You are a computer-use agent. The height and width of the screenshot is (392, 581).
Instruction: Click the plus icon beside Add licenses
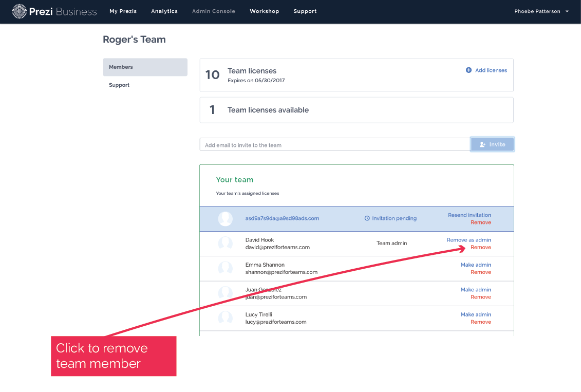click(468, 70)
